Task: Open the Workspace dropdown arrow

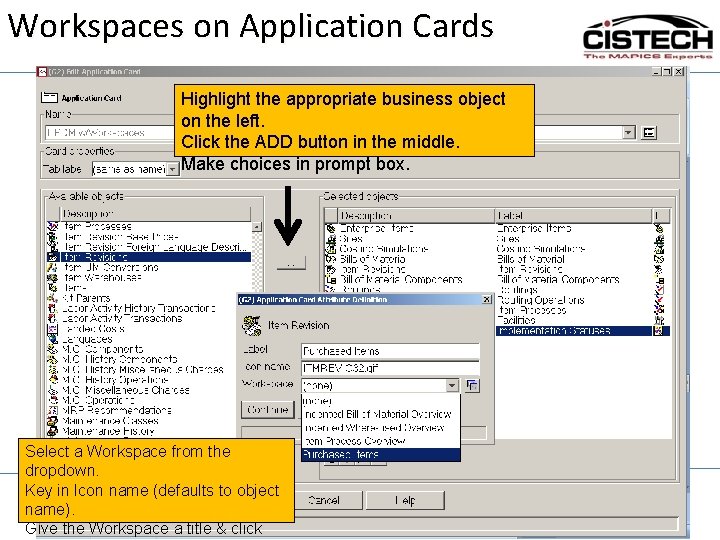Action: tap(452, 385)
